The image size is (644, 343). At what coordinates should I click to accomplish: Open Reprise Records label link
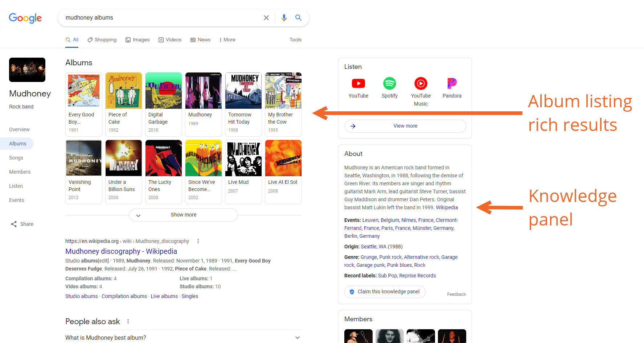click(x=418, y=276)
